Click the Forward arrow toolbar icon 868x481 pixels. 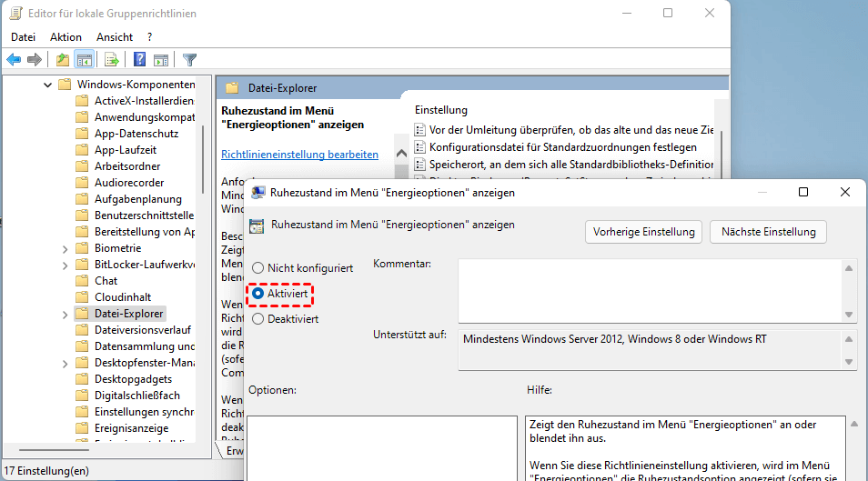tap(35, 59)
